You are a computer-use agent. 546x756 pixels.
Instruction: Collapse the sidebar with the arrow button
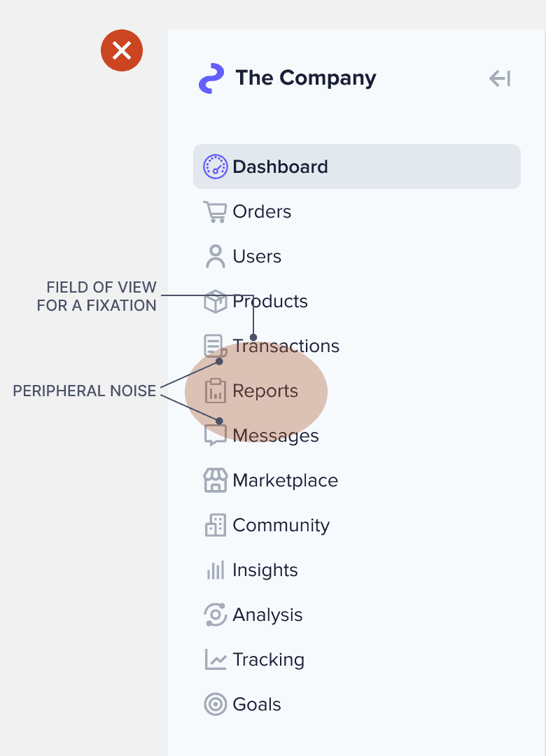500,78
